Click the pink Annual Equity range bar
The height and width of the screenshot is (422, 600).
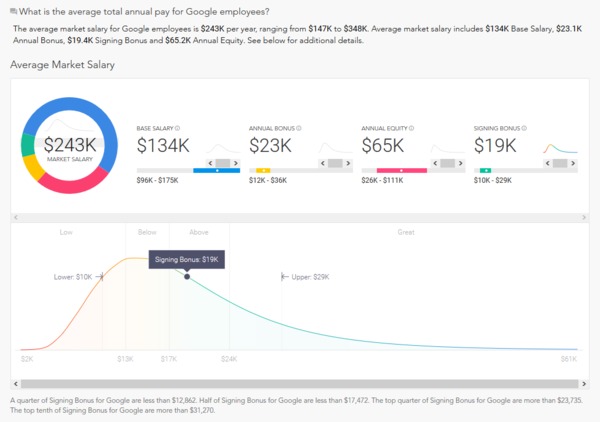pyautogui.click(x=402, y=171)
